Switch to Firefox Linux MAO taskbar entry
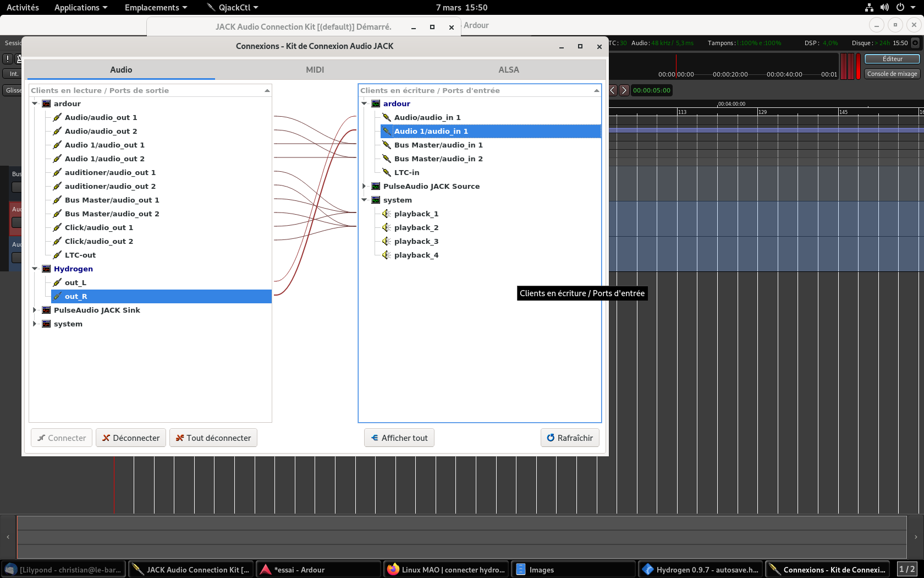This screenshot has width=924, height=578. pyautogui.click(x=446, y=570)
